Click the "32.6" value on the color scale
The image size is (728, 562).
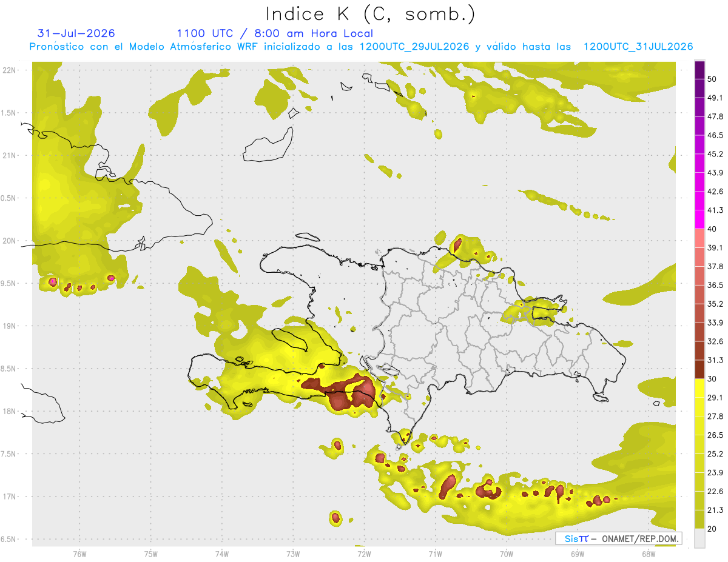(715, 341)
